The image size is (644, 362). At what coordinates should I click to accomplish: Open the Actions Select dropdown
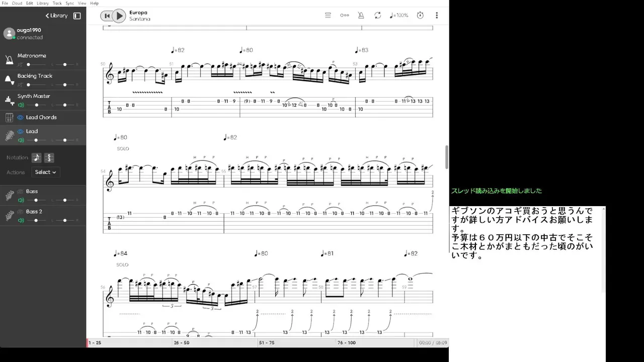tap(46, 172)
